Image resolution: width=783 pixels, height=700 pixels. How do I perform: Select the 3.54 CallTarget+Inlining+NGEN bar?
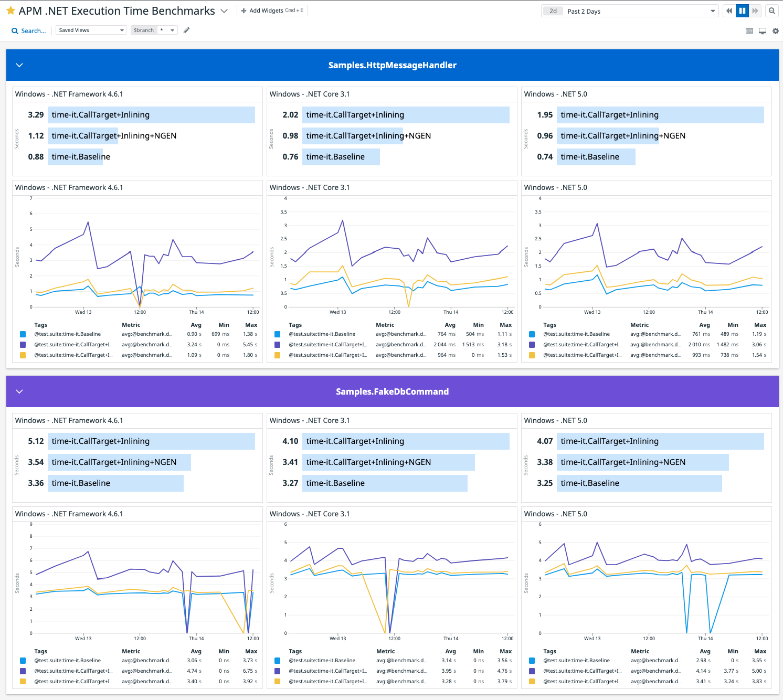[x=119, y=462]
